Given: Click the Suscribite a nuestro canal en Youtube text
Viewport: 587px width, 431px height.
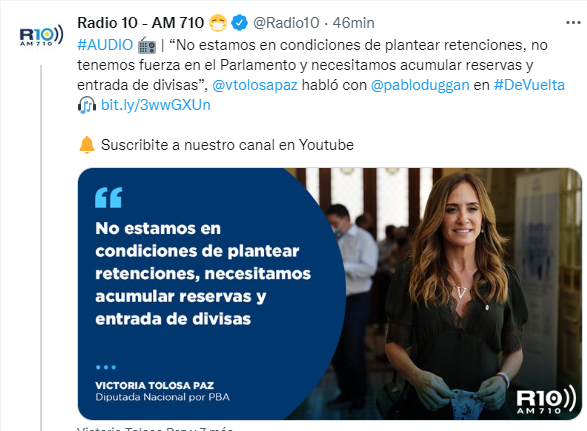Looking at the screenshot, I should tap(227, 145).
